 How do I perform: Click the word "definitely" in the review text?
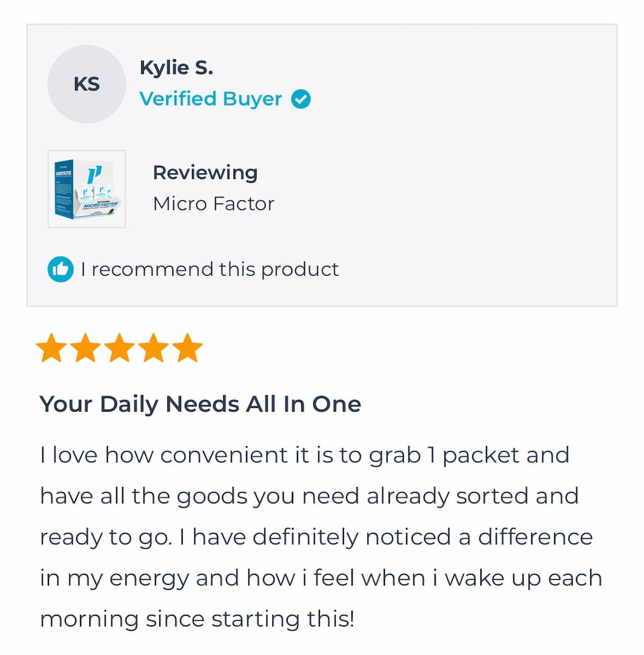pos(306,537)
